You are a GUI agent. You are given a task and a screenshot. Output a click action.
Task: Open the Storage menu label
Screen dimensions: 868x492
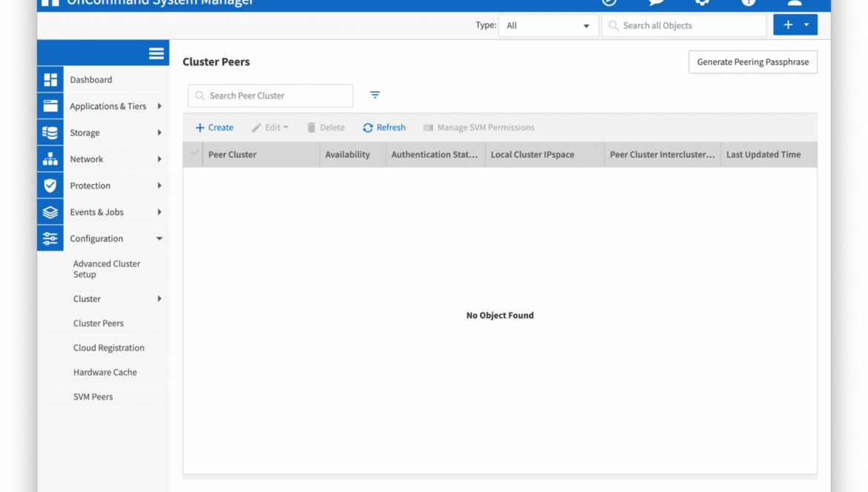(85, 133)
